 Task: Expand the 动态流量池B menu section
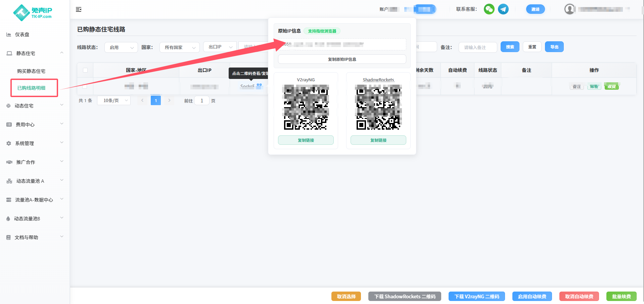(62, 218)
